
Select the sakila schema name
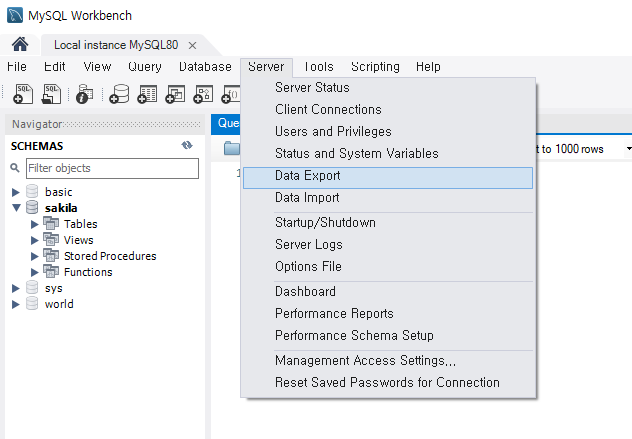[61, 208]
